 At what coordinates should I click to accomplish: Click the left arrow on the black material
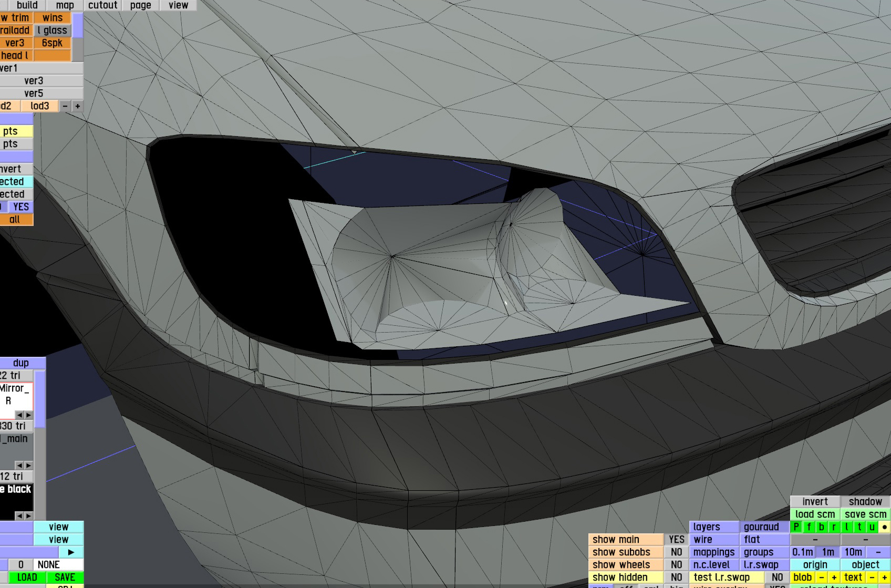(19, 516)
